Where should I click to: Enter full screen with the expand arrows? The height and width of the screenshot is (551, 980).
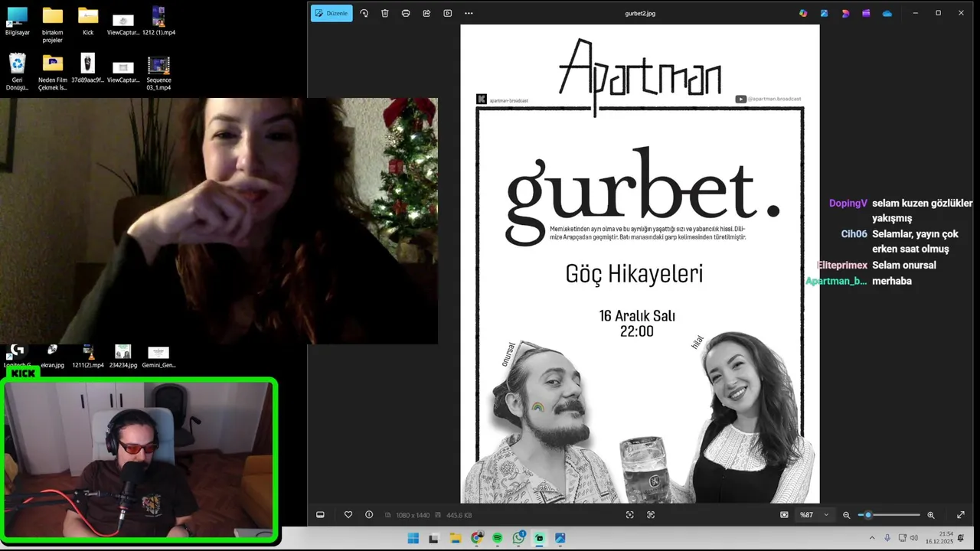click(961, 515)
